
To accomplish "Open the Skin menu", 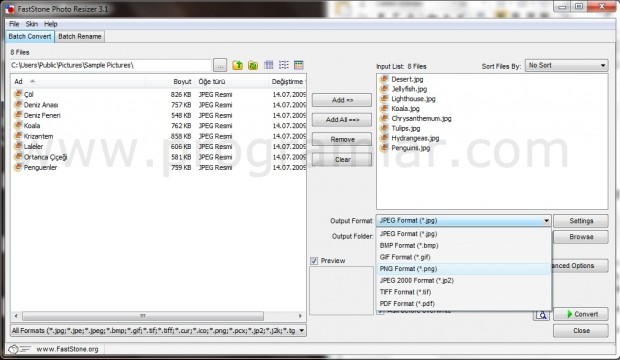I will pos(32,24).
